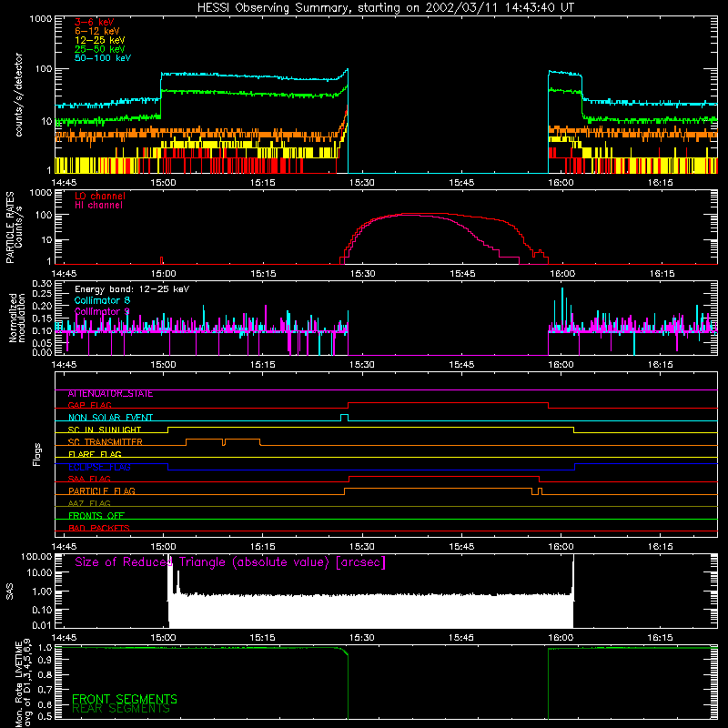This screenshot has height=728, width=728.
Task: Select the "PARTICLE_FLAG" flag label
Action: tap(102, 491)
